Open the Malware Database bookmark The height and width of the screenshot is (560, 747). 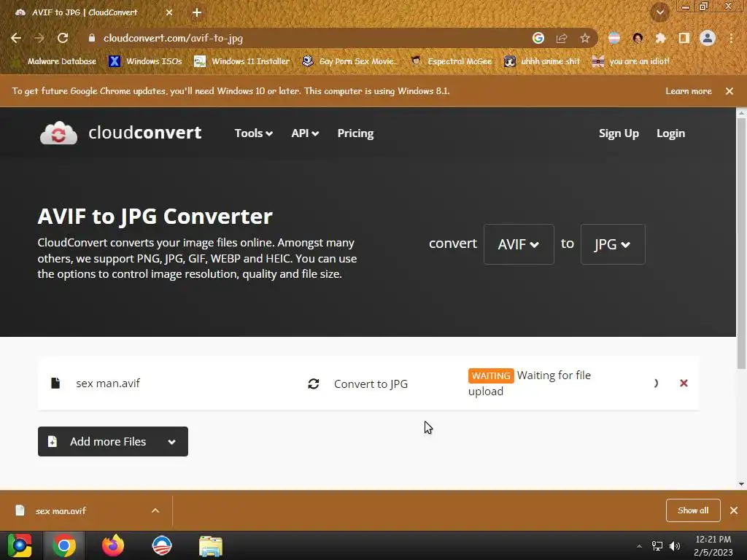tap(54, 61)
